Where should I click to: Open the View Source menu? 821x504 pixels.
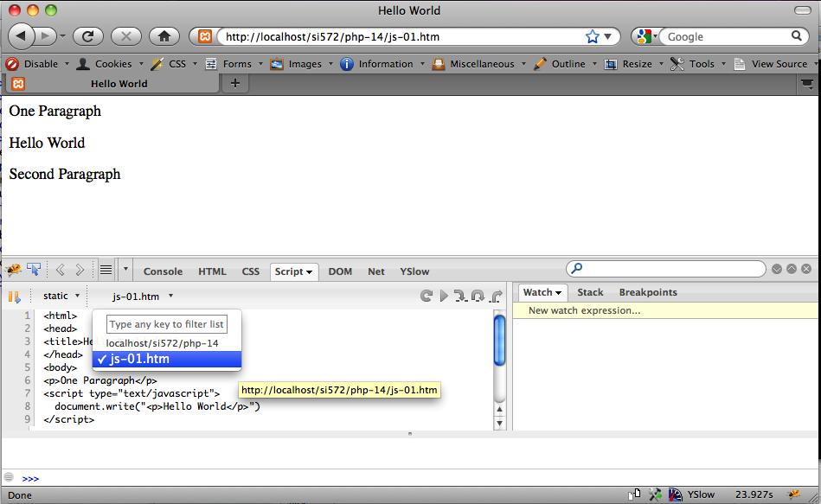(777, 64)
